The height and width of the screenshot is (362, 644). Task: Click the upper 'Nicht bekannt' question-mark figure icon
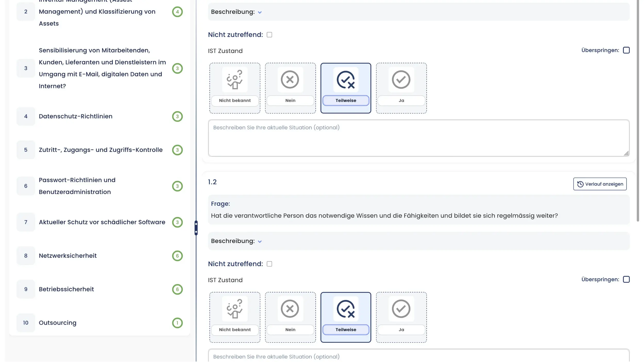point(235,80)
